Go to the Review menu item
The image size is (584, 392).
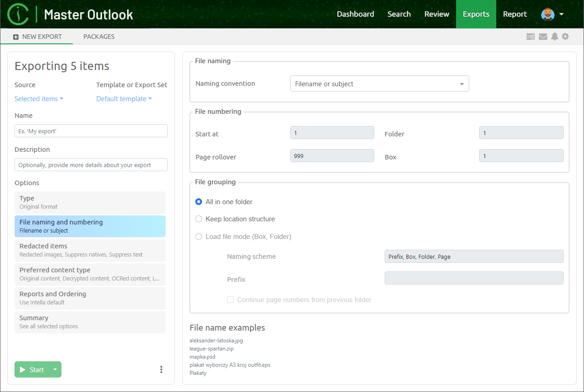click(437, 14)
